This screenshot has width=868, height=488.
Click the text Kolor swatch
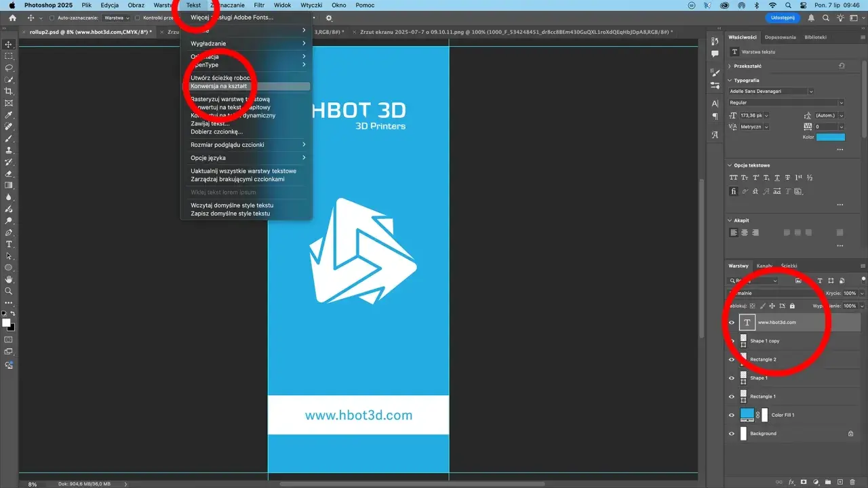pos(830,137)
